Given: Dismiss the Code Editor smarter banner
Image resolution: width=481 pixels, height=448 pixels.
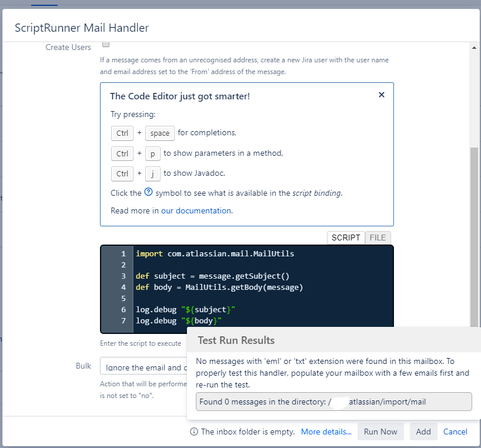Looking at the screenshot, I should pos(381,94).
